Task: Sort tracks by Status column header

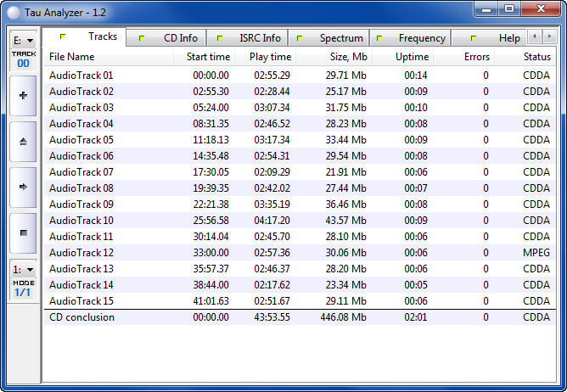Action: click(x=536, y=57)
